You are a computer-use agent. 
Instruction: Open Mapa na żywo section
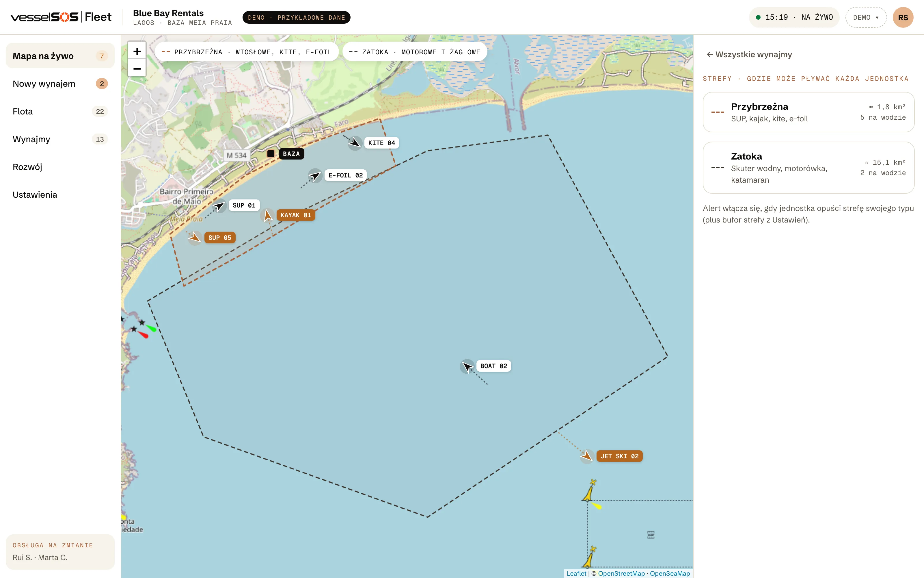tap(60, 56)
